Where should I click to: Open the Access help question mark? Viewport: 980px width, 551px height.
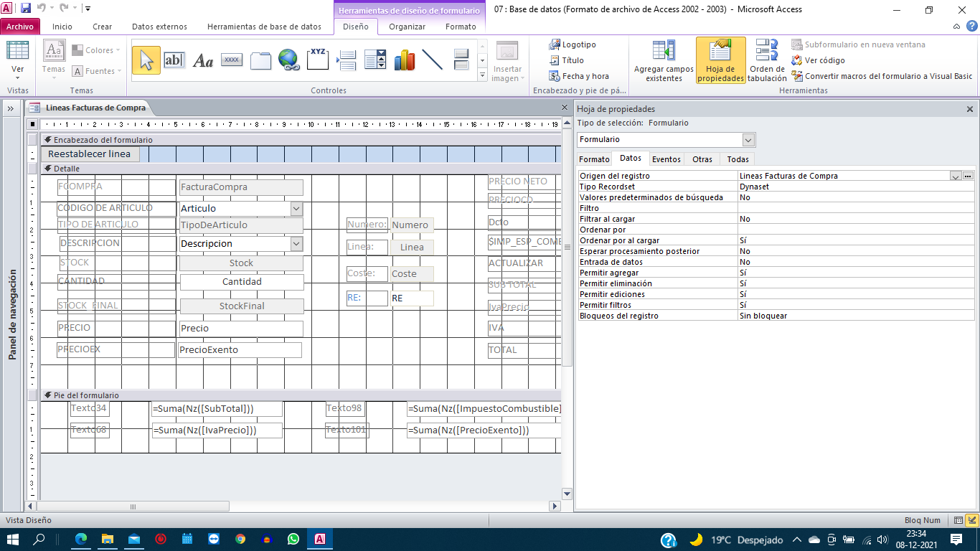[972, 27]
